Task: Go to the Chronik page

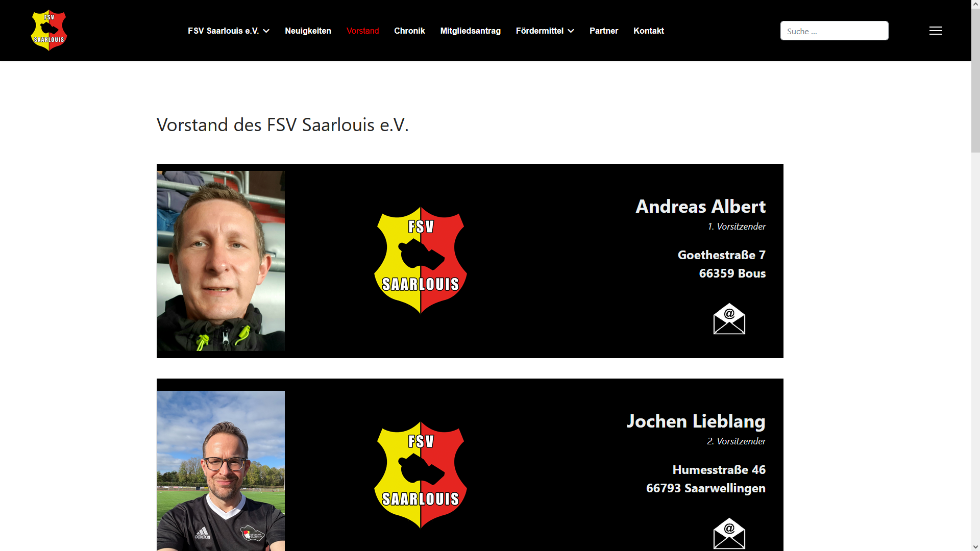Action: pos(409,31)
